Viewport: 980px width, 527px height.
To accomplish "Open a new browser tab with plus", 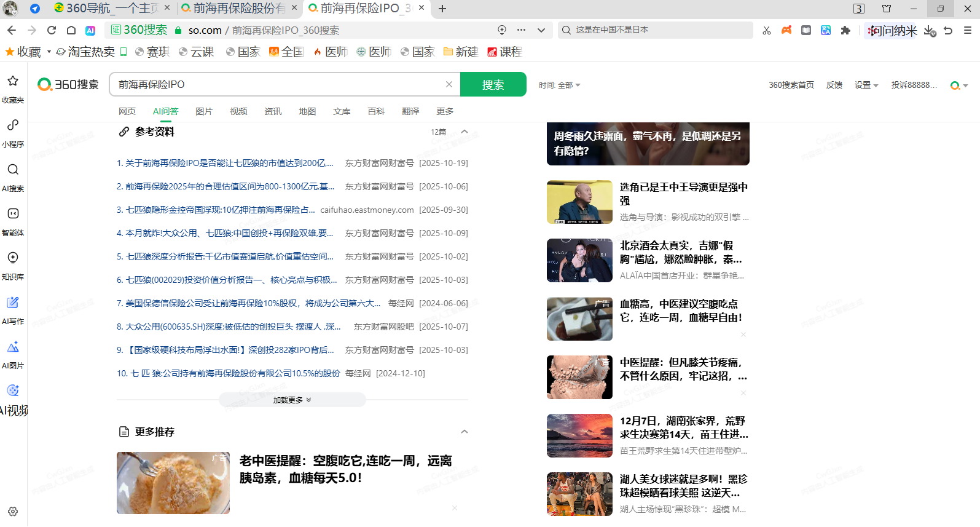I will click(442, 9).
